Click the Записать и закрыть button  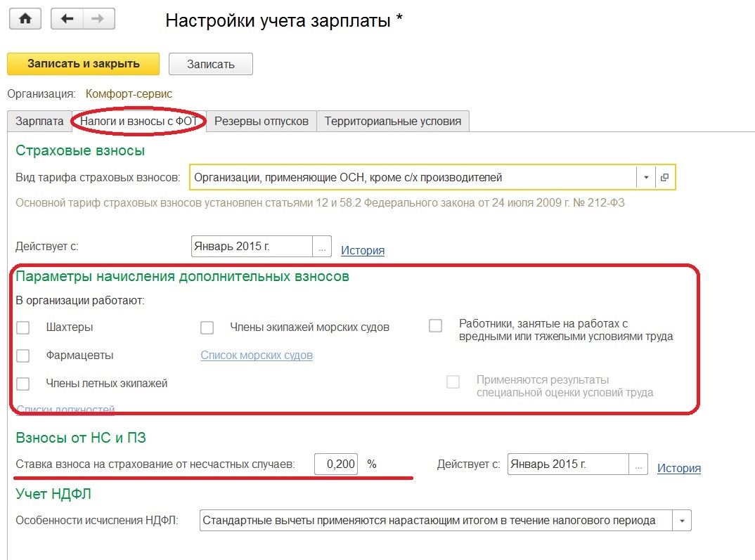pos(83,63)
